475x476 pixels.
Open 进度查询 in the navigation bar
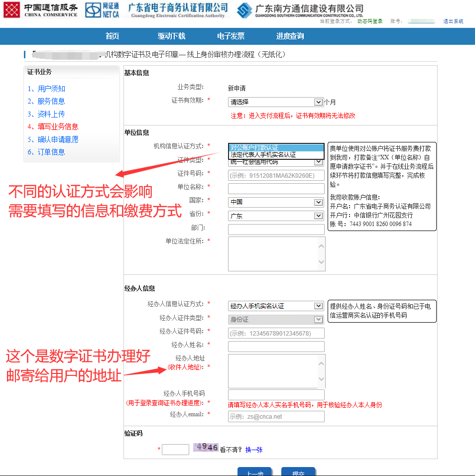pos(290,36)
